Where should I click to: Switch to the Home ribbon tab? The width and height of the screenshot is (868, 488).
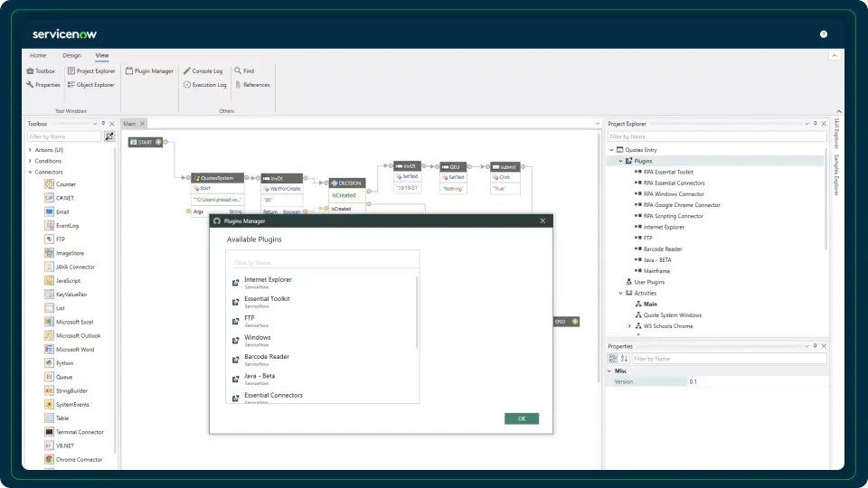click(38, 55)
